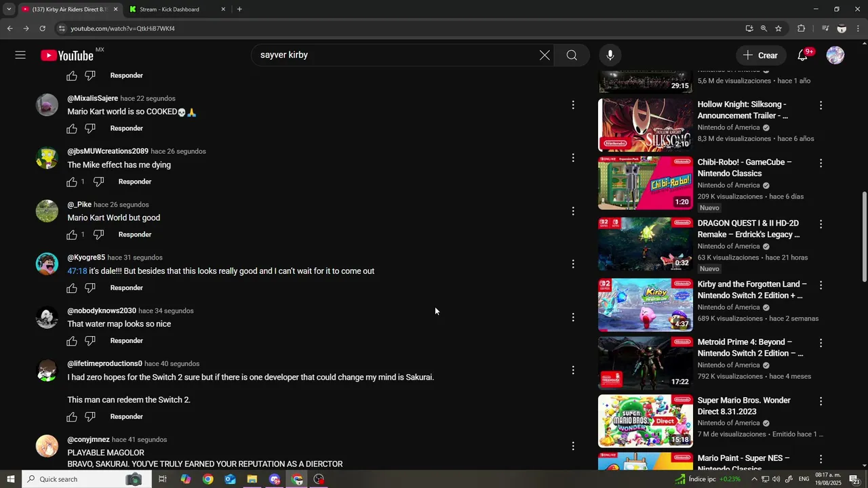Screen dimensions: 868x488
Task: Open the Kirby and the Forgotten Land title
Action: point(752,290)
